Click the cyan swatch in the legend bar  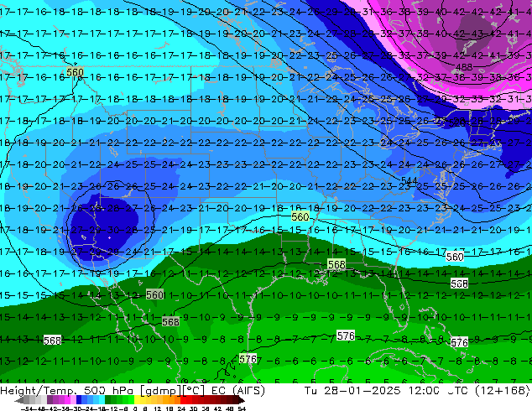pos(102,400)
